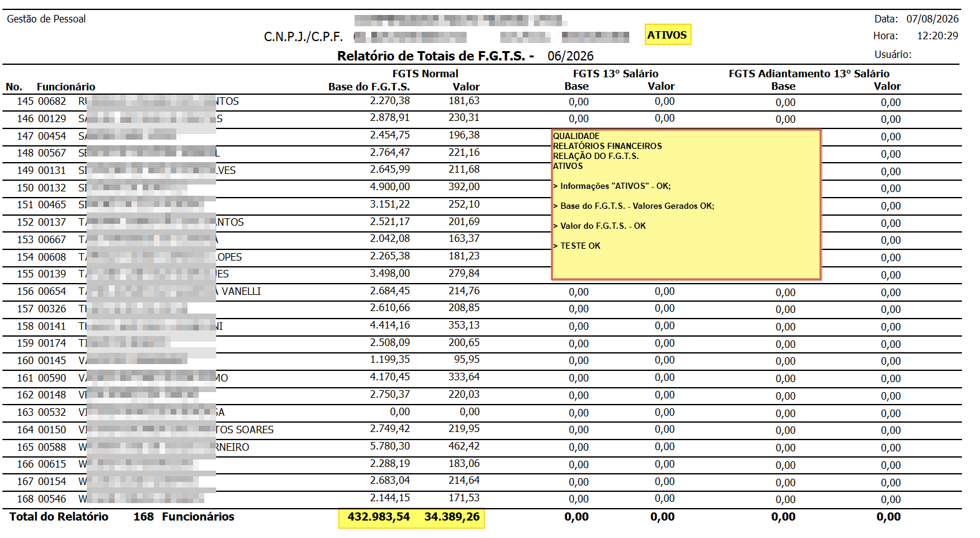Click FGTS value 353,13

tap(464, 325)
